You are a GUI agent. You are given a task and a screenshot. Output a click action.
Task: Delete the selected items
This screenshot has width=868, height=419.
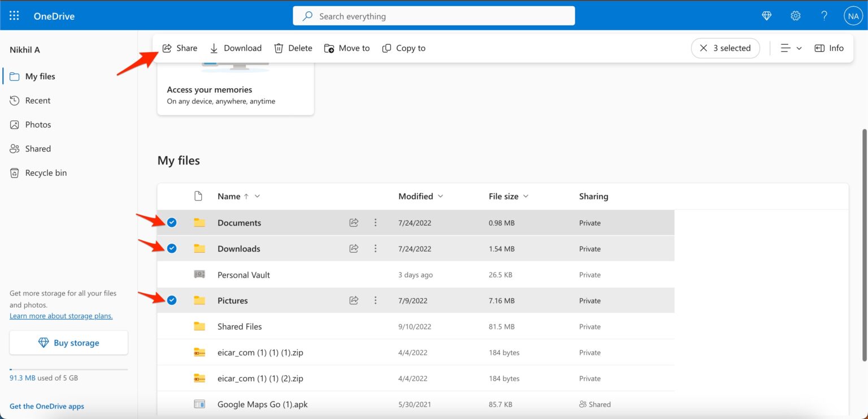point(293,48)
